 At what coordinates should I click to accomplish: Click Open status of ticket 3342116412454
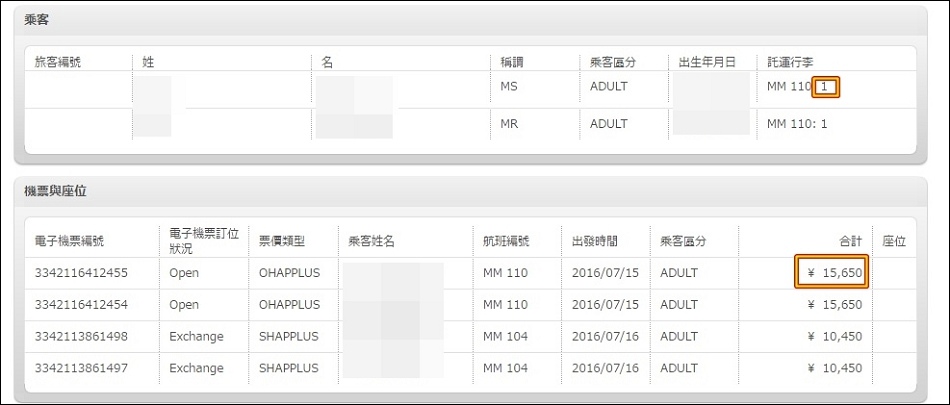(184, 305)
